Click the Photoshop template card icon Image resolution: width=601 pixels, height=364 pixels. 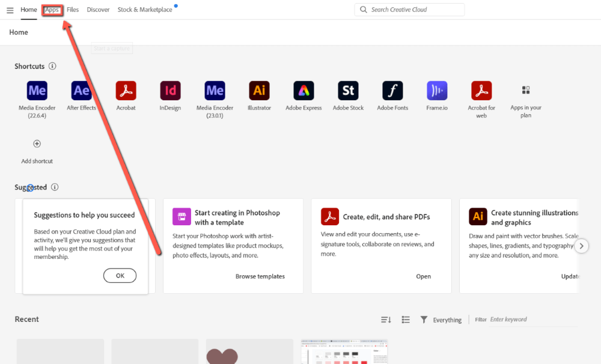click(182, 217)
